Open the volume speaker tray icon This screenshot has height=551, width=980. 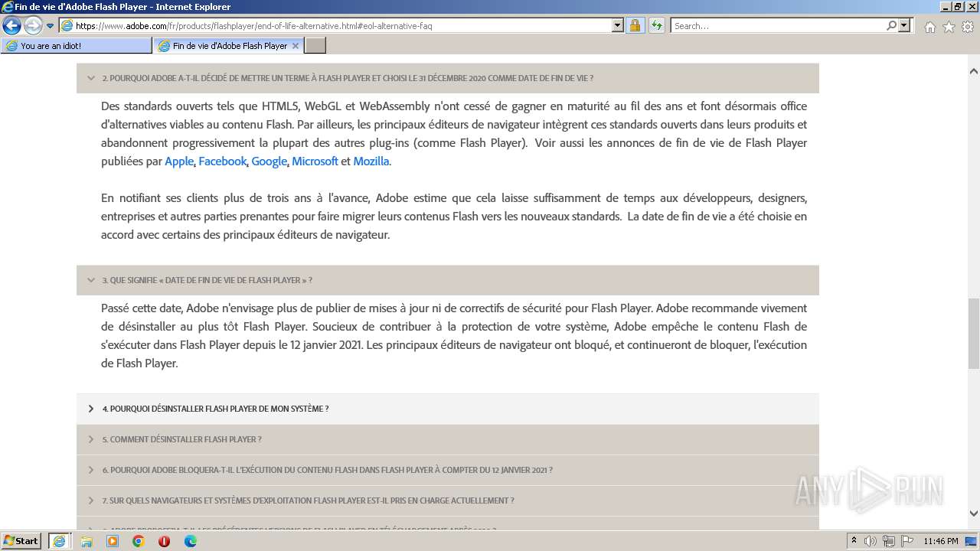(871, 541)
